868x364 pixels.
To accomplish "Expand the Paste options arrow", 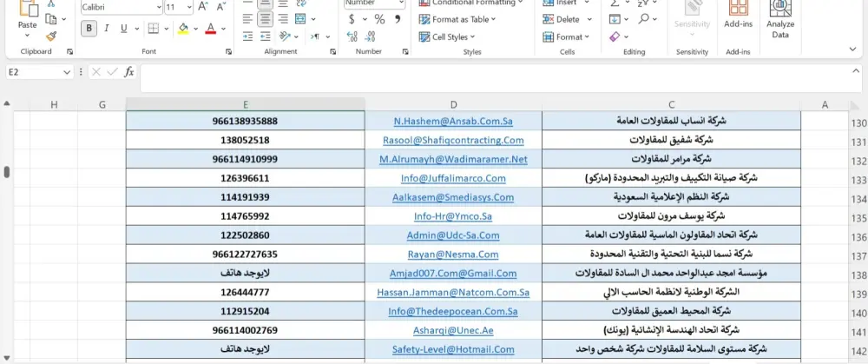I will (x=27, y=36).
